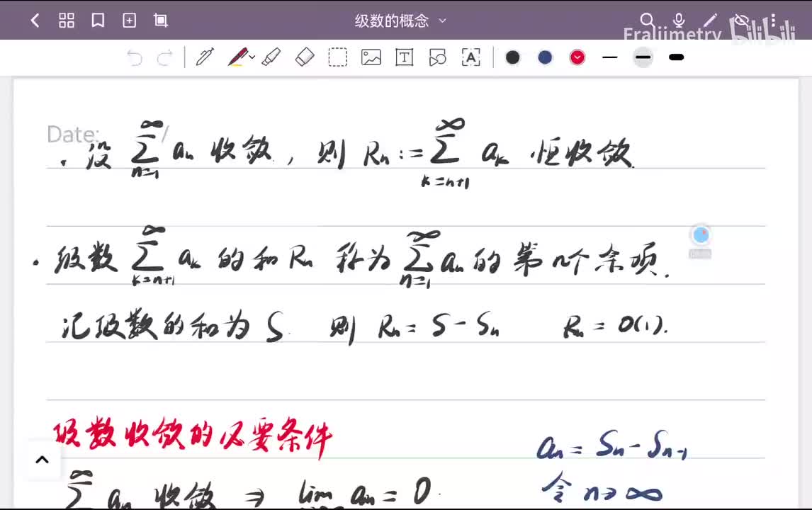812x510 pixels.
Task: Open the three-dot more menu
Action: [x=773, y=21]
